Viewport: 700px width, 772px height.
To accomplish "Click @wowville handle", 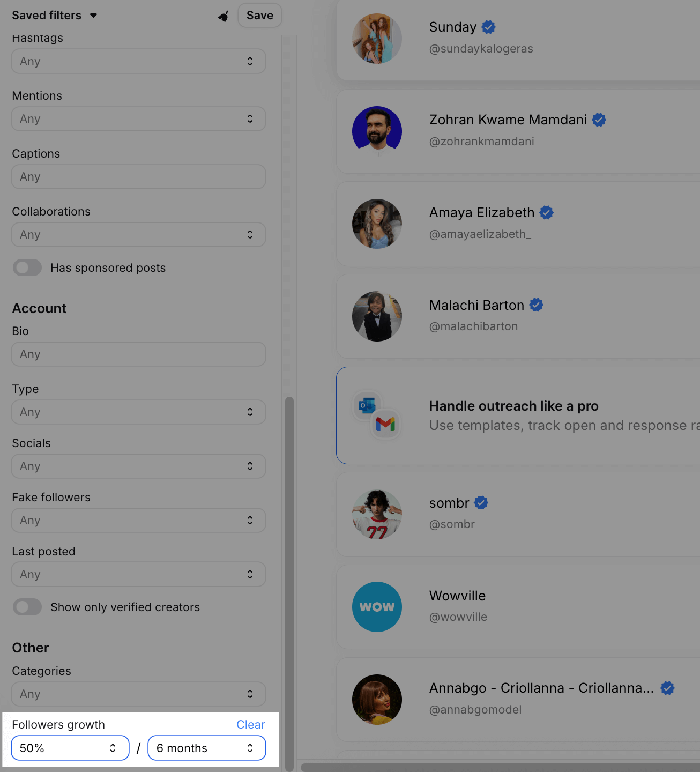I will click(458, 617).
